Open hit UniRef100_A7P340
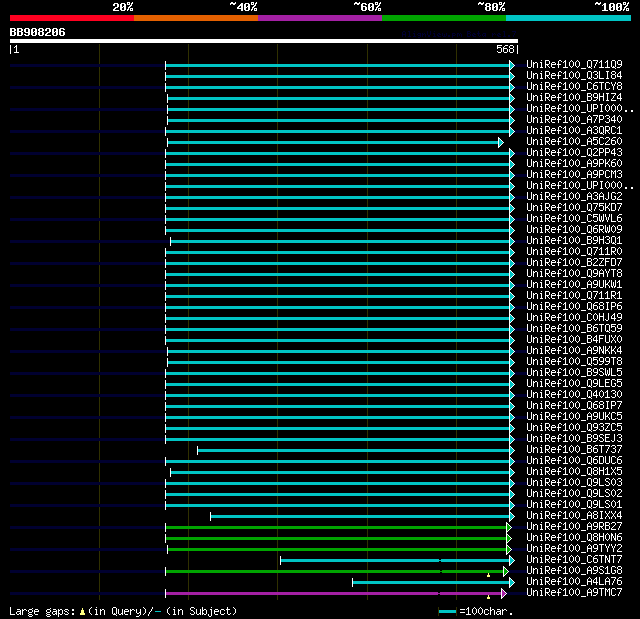The height and width of the screenshot is (619, 640). 574,120
